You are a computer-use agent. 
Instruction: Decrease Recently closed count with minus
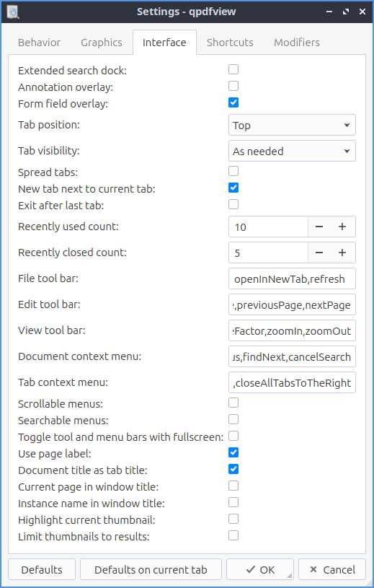click(319, 253)
